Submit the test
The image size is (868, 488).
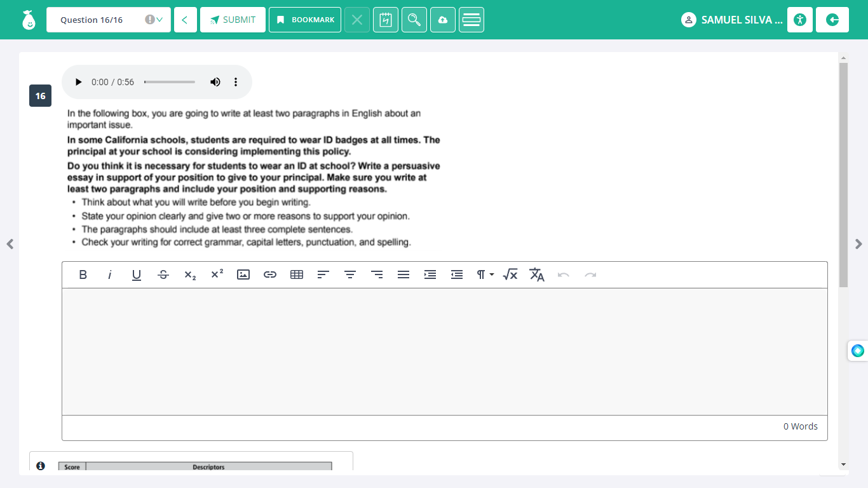[233, 20]
